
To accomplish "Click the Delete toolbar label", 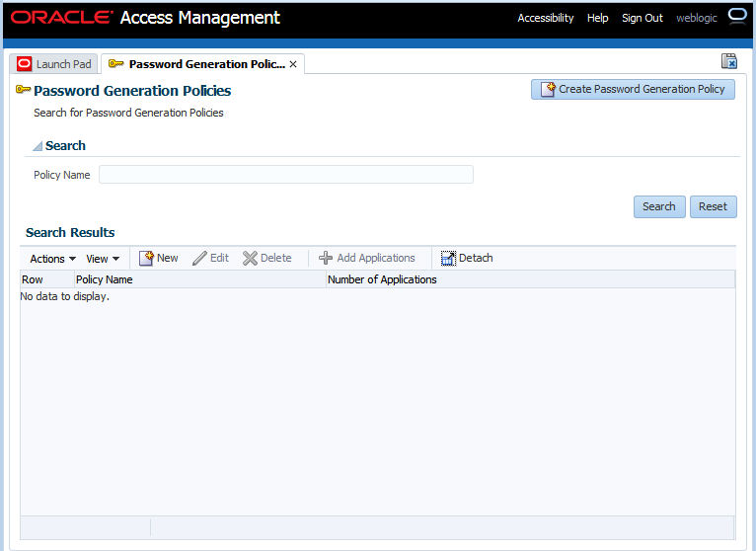I will click(275, 258).
